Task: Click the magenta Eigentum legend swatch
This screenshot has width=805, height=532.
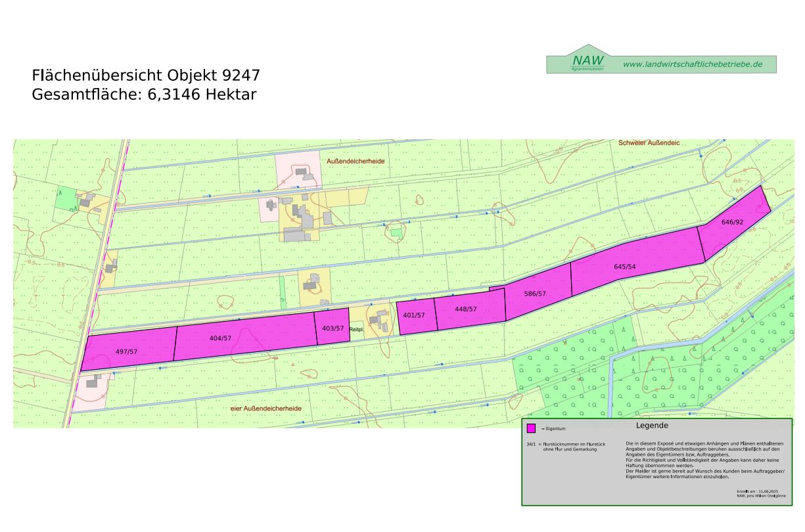Action: point(531,428)
